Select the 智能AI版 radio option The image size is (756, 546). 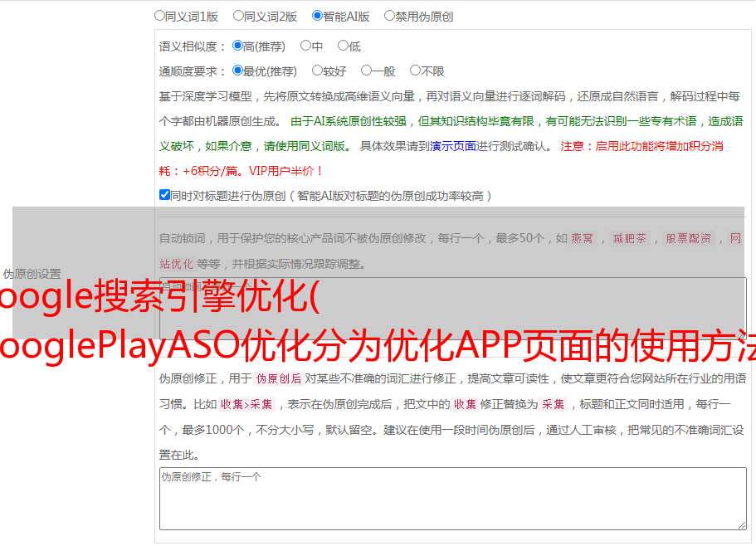pos(317,15)
